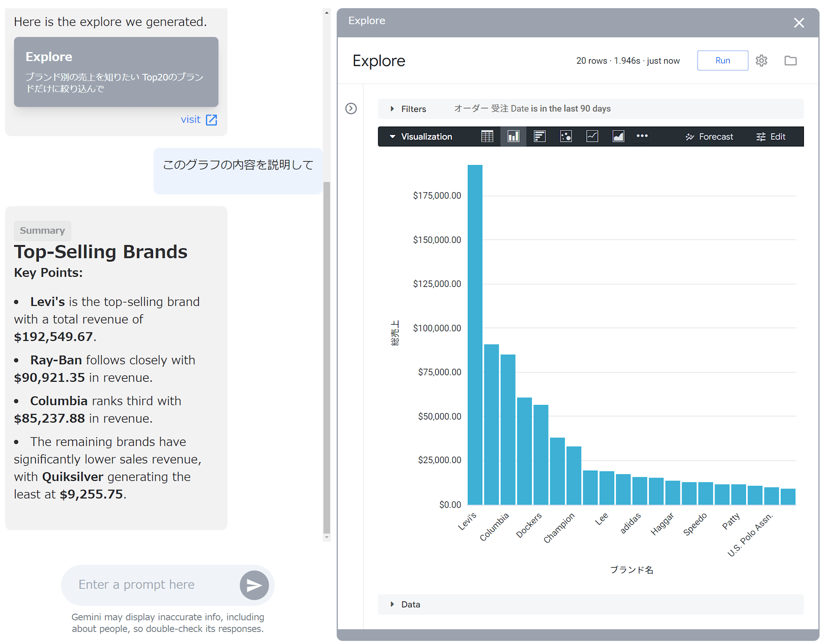Click the 'Top-Selling Brands' heading
The height and width of the screenshot is (644, 825).
(x=101, y=252)
